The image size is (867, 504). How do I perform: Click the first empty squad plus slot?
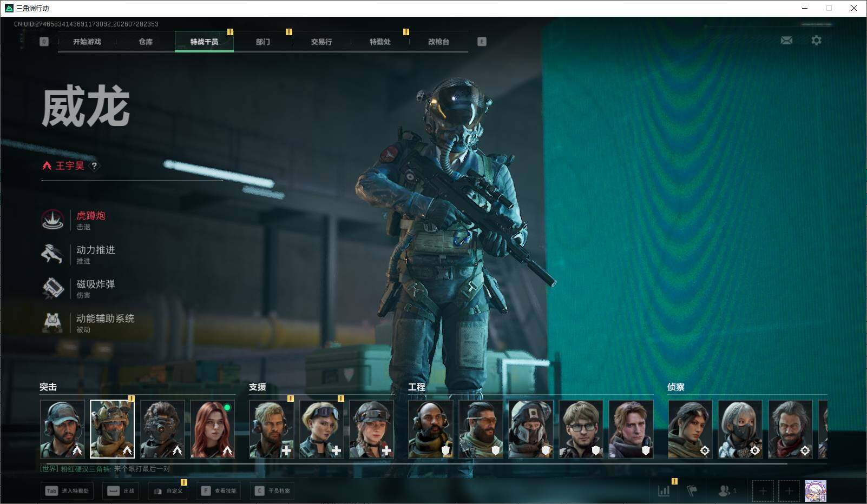point(763,490)
